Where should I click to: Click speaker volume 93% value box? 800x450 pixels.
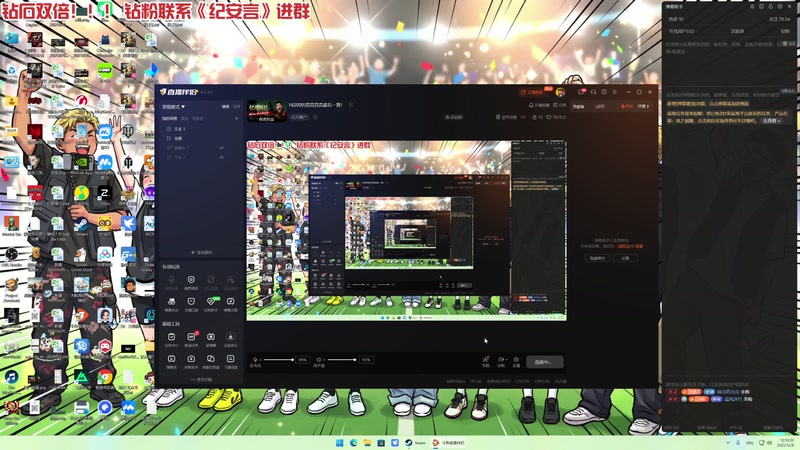[366, 360]
